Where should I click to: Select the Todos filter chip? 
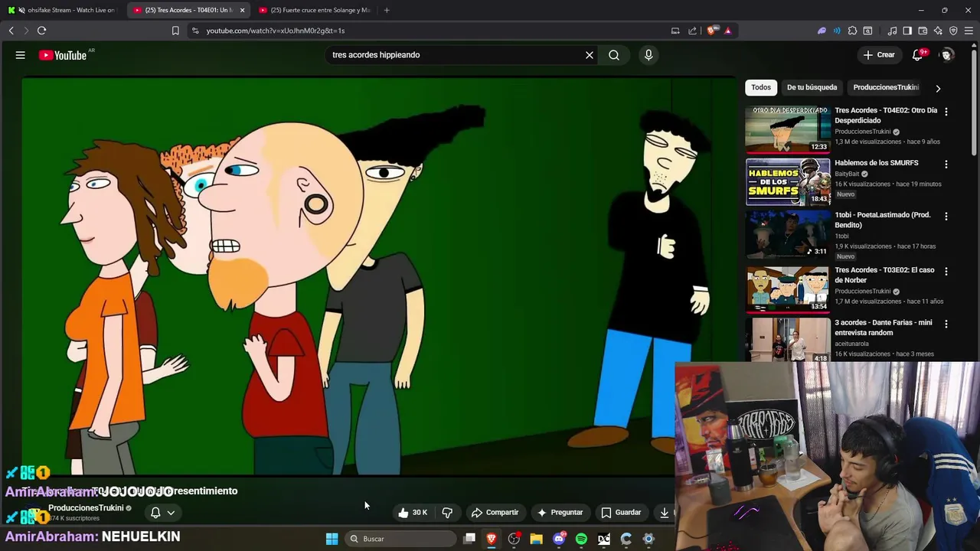(761, 87)
